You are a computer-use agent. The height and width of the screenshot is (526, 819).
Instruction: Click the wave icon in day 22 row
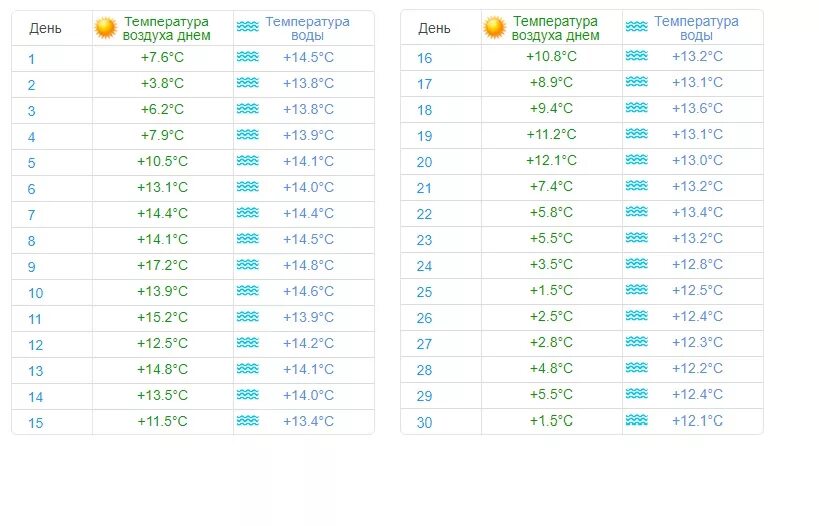[637, 212]
